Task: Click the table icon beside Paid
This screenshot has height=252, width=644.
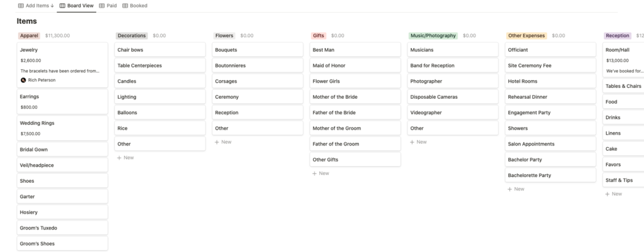Action: tap(102, 6)
